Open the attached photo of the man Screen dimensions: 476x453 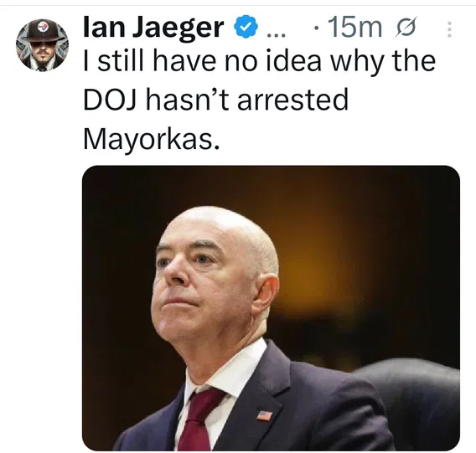pyautogui.click(x=271, y=308)
